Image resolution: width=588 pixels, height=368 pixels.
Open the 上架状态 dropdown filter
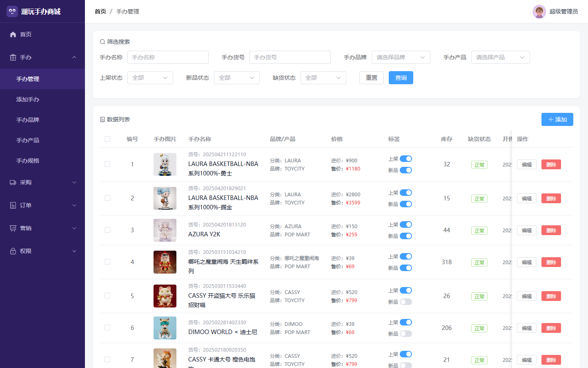tap(150, 78)
